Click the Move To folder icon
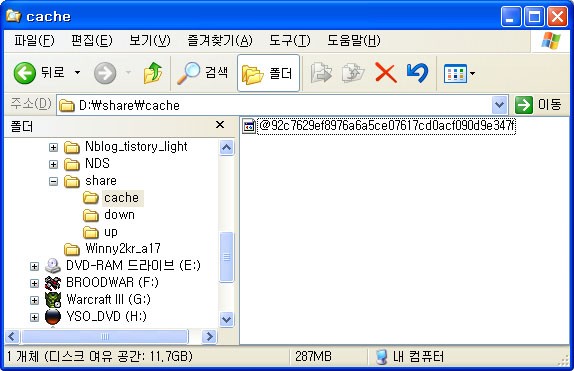The width and height of the screenshot is (574, 371). tap(321, 73)
